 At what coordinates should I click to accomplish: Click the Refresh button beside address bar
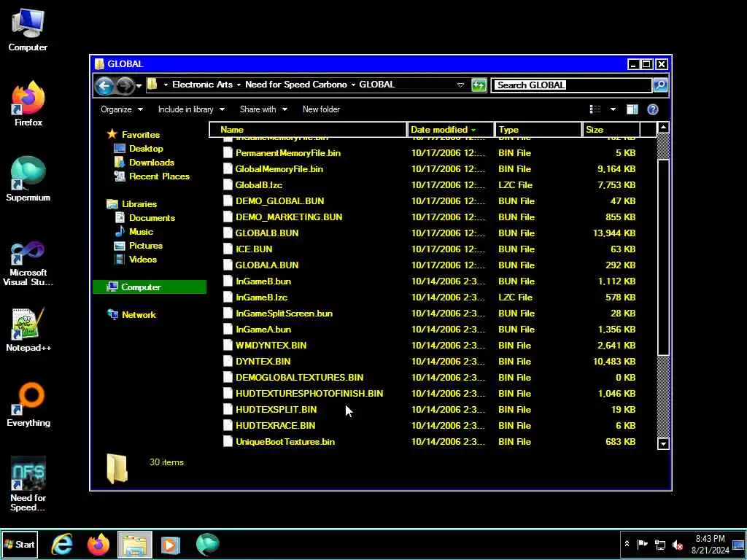click(x=479, y=85)
